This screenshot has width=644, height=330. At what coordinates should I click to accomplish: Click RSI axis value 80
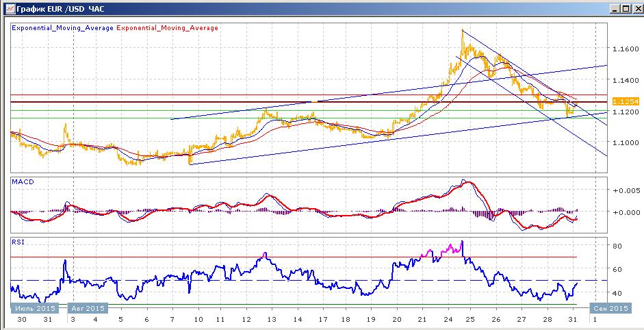click(617, 246)
